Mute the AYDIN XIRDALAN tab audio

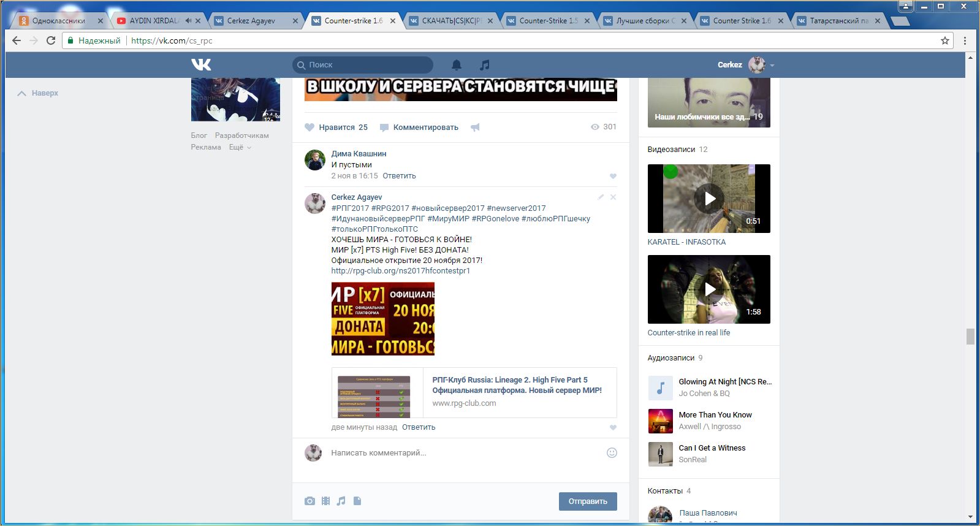[x=188, y=21]
